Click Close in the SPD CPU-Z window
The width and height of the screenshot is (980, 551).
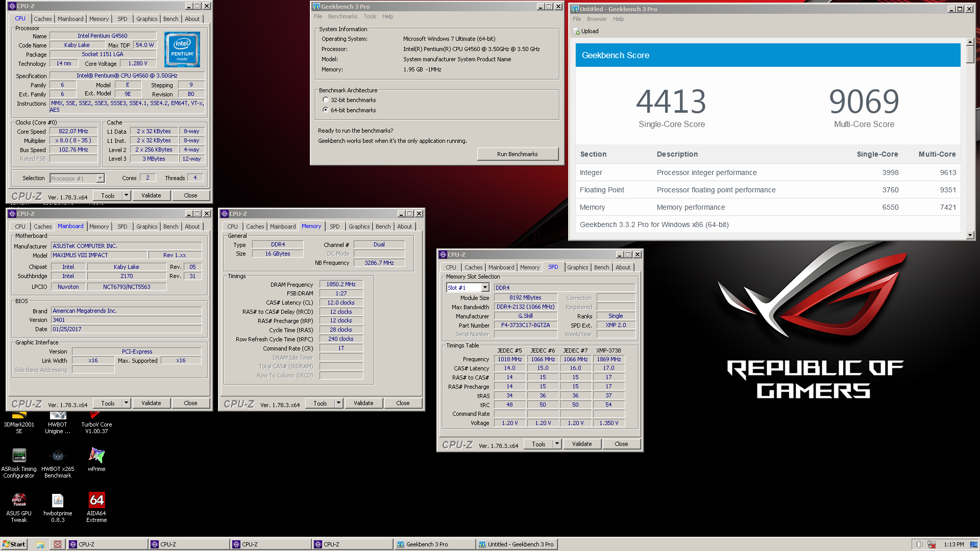pos(621,444)
